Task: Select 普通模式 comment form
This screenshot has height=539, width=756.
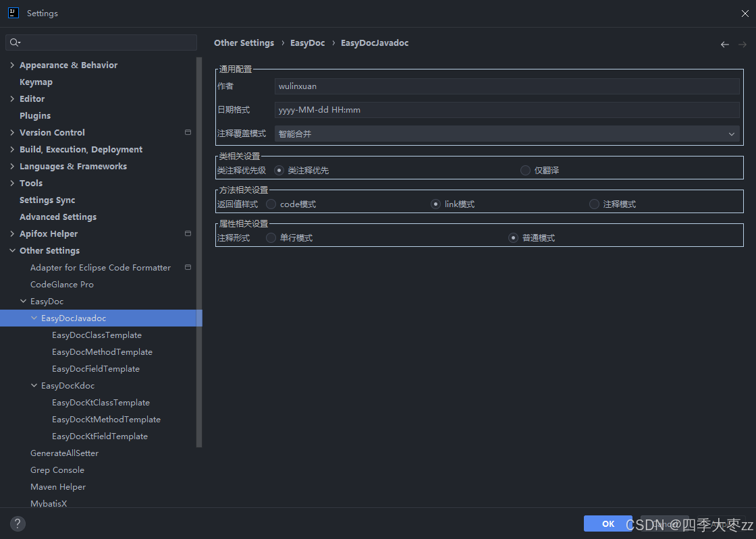Action: click(513, 238)
